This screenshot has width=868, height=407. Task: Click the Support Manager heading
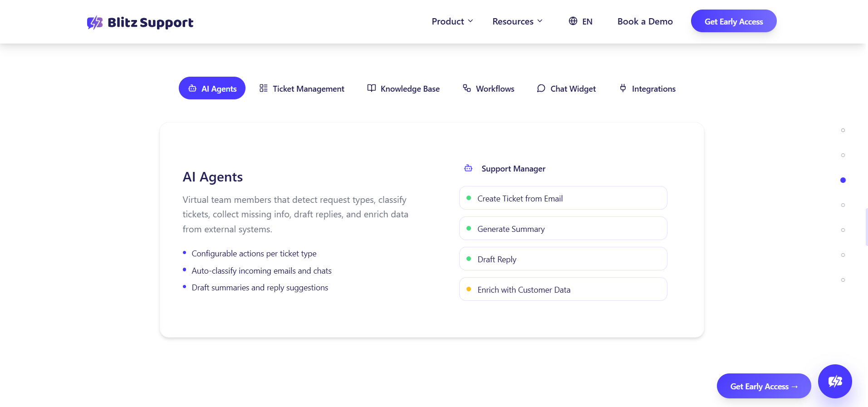513,169
